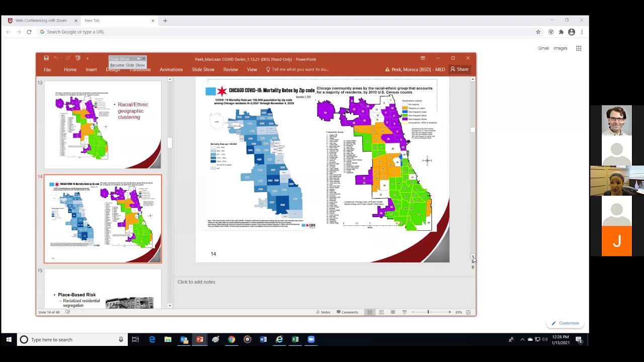644x362 pixels.
Task: Click the Peek, Monica account name
Action: pos(418,69)
